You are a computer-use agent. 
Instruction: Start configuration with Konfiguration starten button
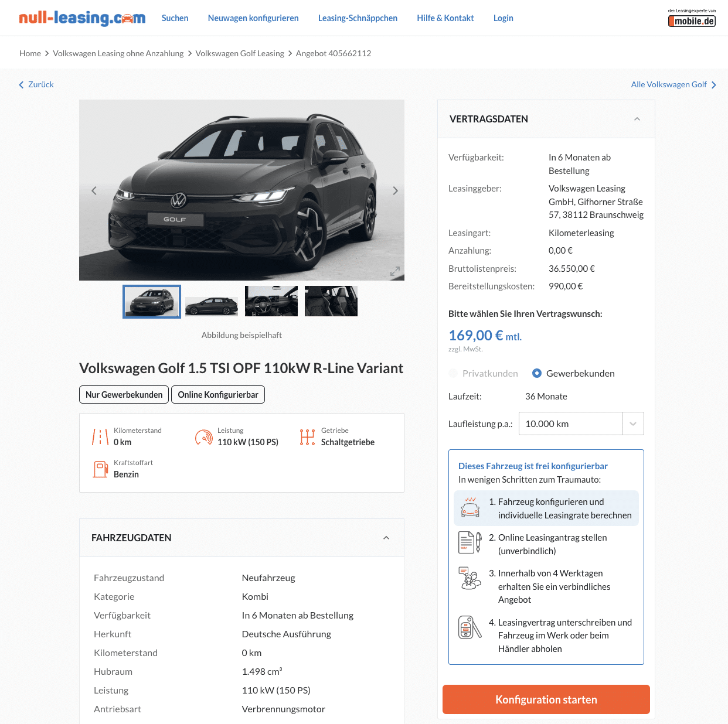546,699
